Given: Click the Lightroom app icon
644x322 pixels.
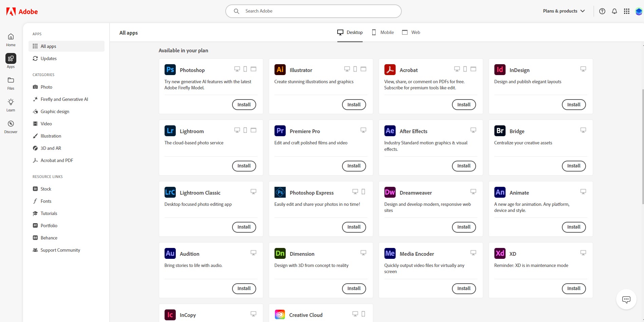Looking at the screenshot, I should click(170, 131).
